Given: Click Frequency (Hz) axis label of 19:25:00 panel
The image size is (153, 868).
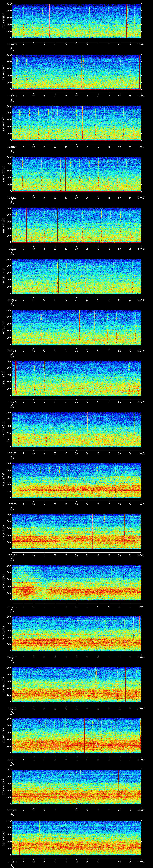Looking at the screenshot, I should click(3, 481).
